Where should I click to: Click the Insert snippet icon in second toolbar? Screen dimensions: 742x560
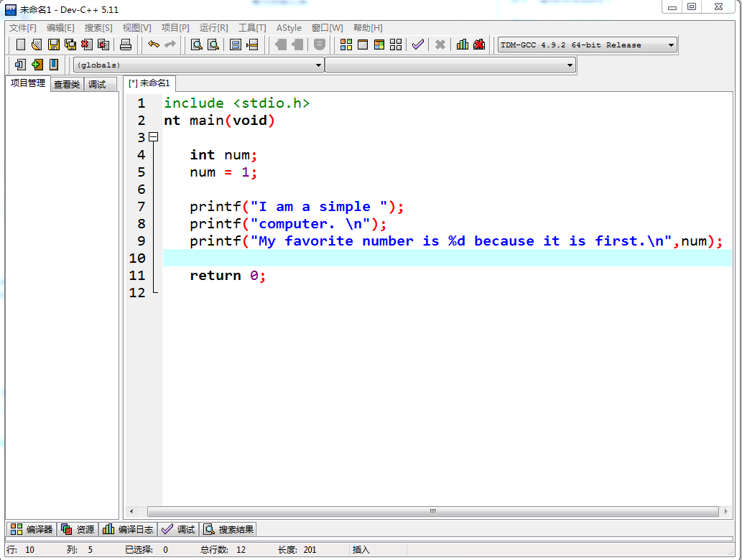[20, 65]
